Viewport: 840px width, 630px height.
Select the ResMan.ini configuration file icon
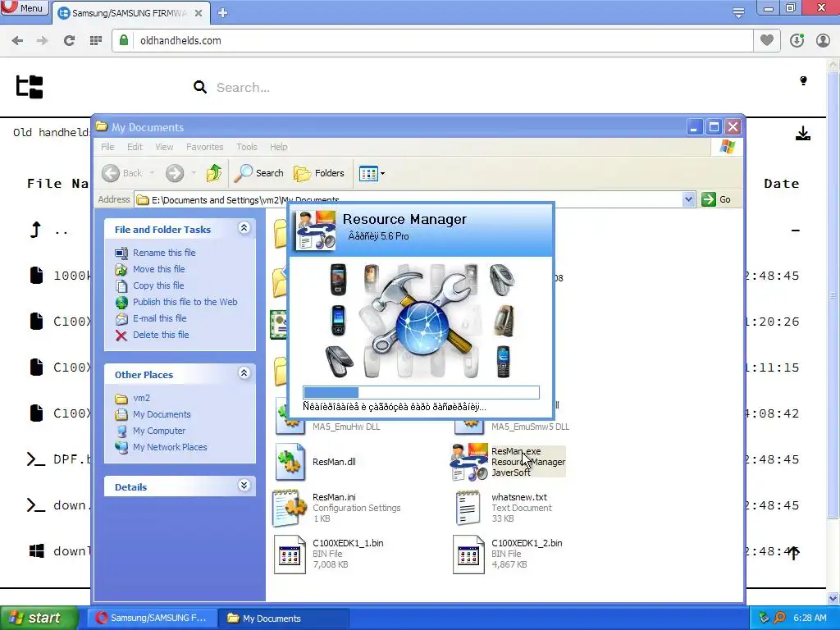[x=290, y=507]
